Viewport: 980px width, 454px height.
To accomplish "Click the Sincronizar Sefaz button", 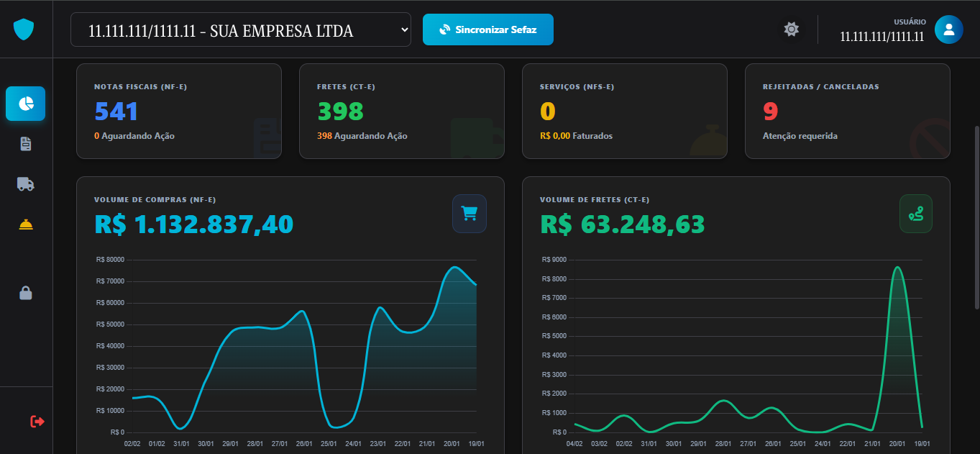I will pyautogui.click(x=488, y=29).
